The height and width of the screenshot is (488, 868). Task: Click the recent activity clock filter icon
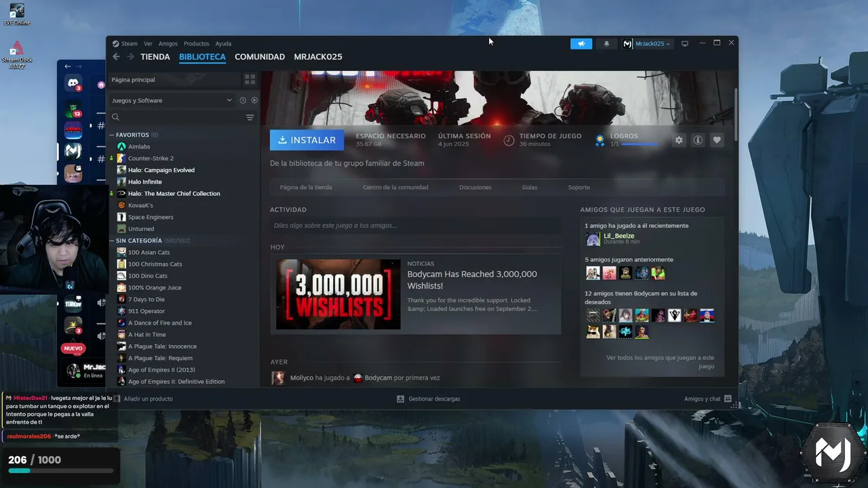coord(243,100)
